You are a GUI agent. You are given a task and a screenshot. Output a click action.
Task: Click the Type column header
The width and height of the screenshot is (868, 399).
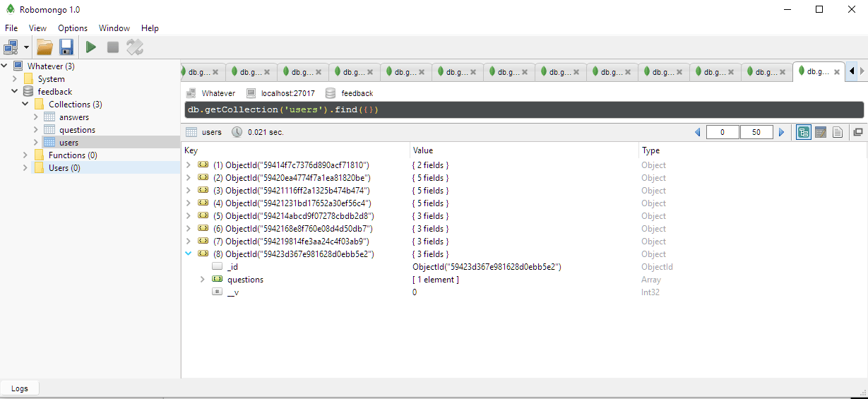pos(753,150)
